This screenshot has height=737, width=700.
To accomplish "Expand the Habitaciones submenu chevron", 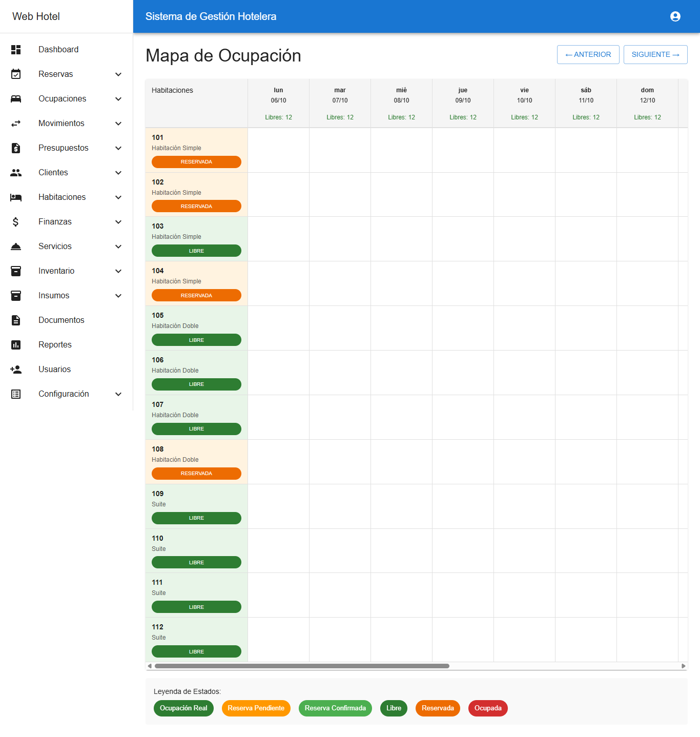I will 118,197.
